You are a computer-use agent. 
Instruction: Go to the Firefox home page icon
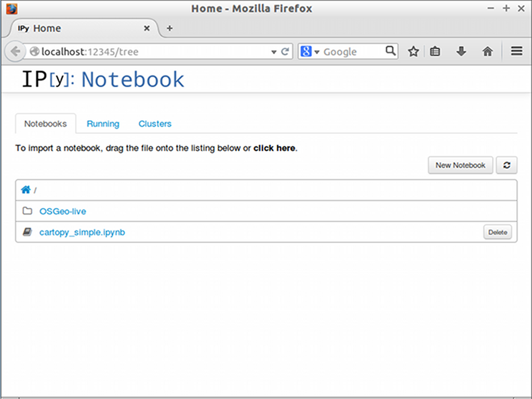[487, 51]
